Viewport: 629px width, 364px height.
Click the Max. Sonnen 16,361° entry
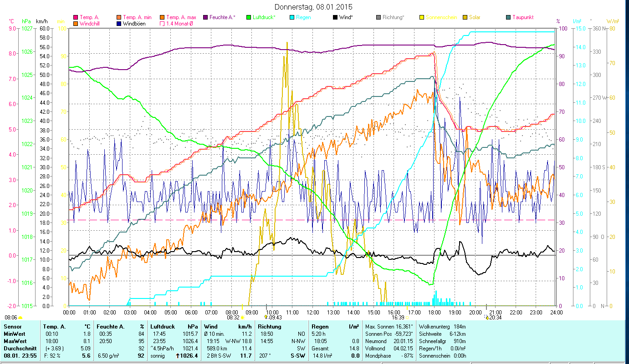click(x=389, y=327)
